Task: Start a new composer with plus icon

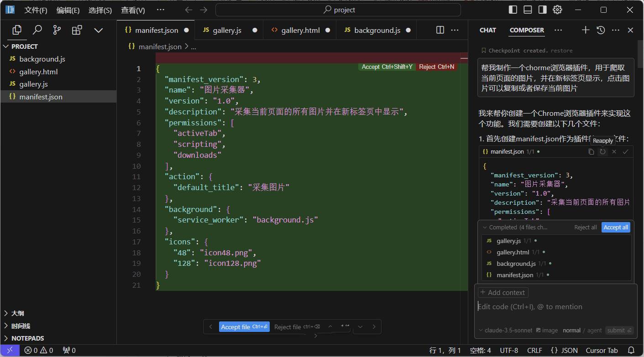Action: point(586,30)
